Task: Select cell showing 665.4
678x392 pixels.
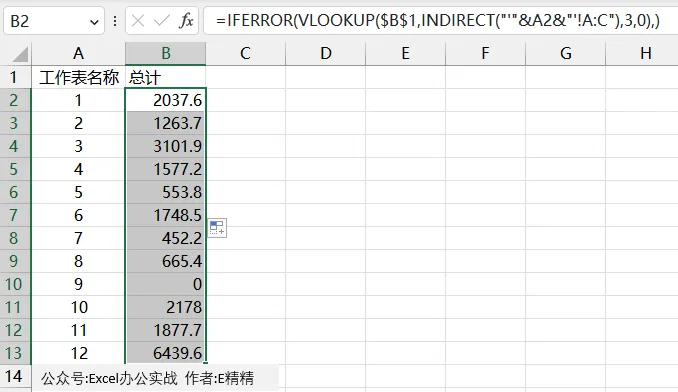Action: tap(166, 261)
